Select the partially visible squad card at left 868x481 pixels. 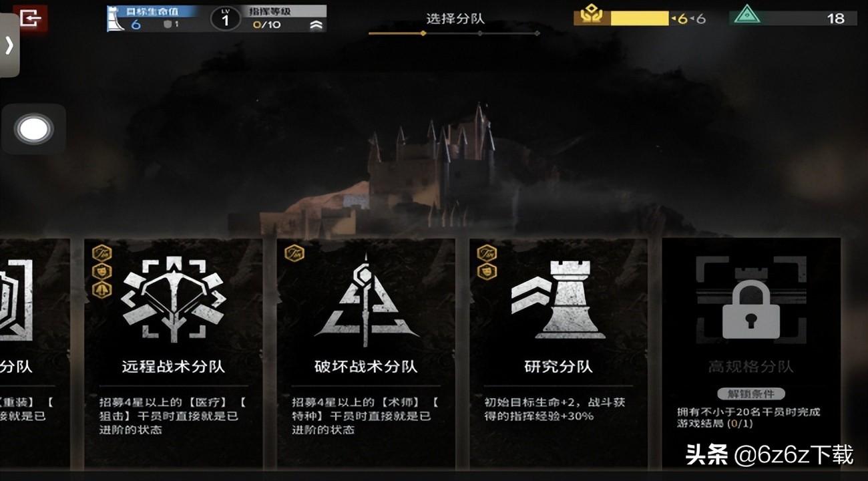coord(35,353)
